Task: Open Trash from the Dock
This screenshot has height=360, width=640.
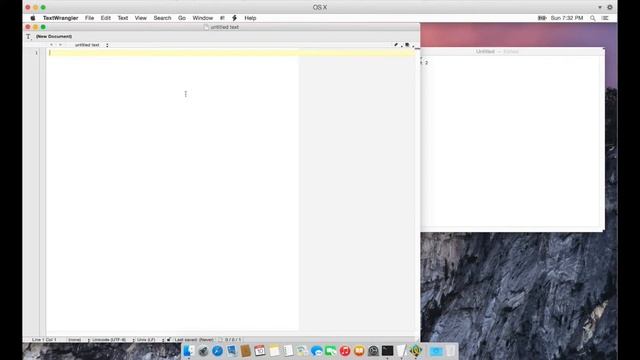Action: click(x=451, y=351)
